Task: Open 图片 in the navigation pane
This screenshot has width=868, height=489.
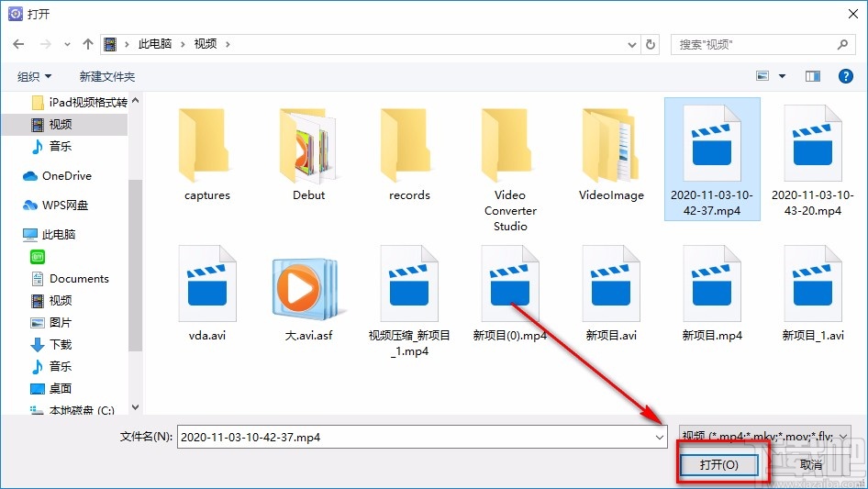Action: point(51,323)
